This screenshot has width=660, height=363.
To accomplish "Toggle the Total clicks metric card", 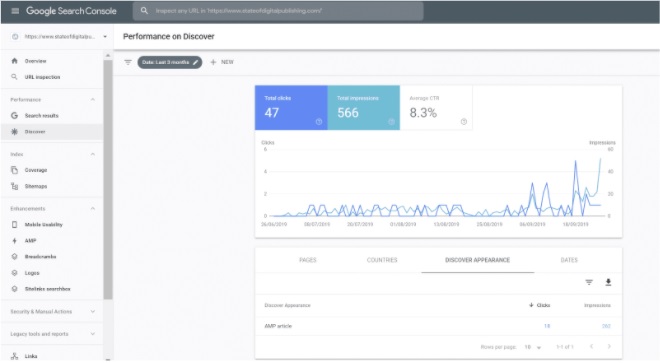I will point(291,108).
